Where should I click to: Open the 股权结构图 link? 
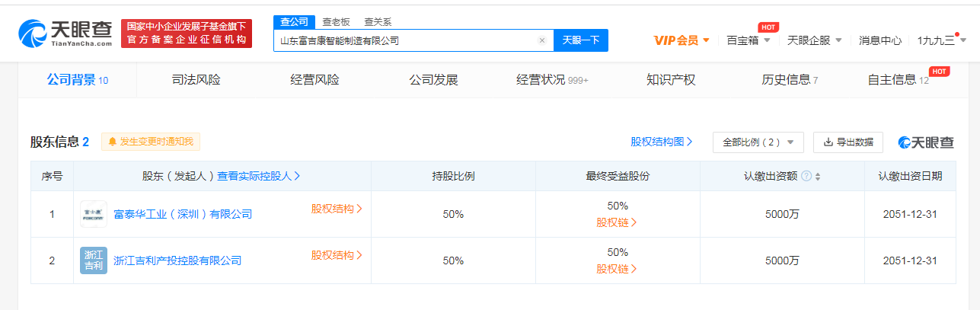coord(661,142)
